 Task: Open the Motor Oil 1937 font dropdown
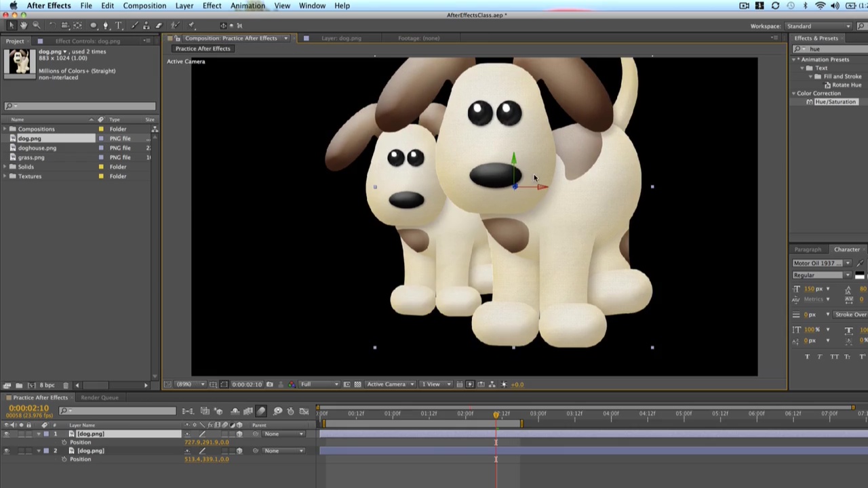coord(822,263)
